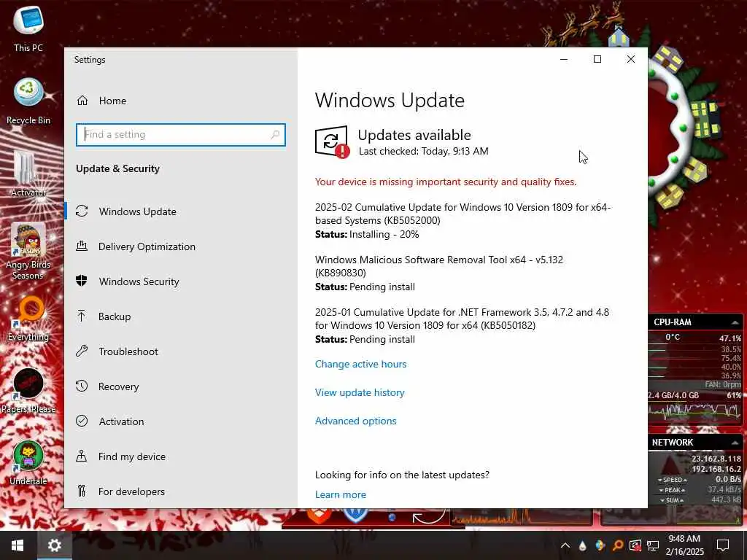
Task: Click Malicious Software Removal Tool entry
Action: click(x=438, y=266)
